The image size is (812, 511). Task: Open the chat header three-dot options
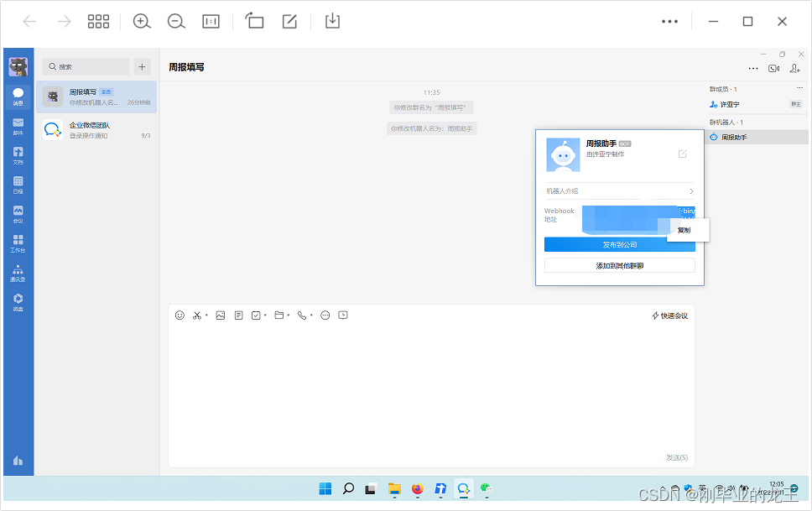(x=753, y=69)
